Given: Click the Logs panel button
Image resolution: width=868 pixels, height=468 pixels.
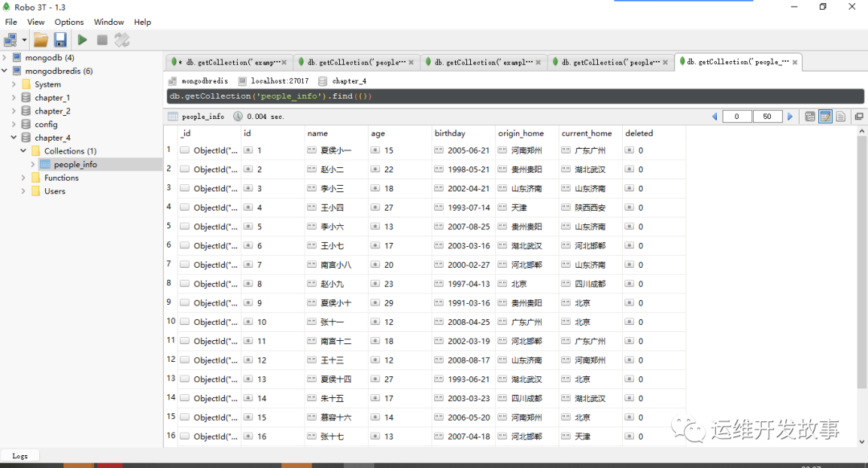Looking at the screenshot, I should point(20,456).
